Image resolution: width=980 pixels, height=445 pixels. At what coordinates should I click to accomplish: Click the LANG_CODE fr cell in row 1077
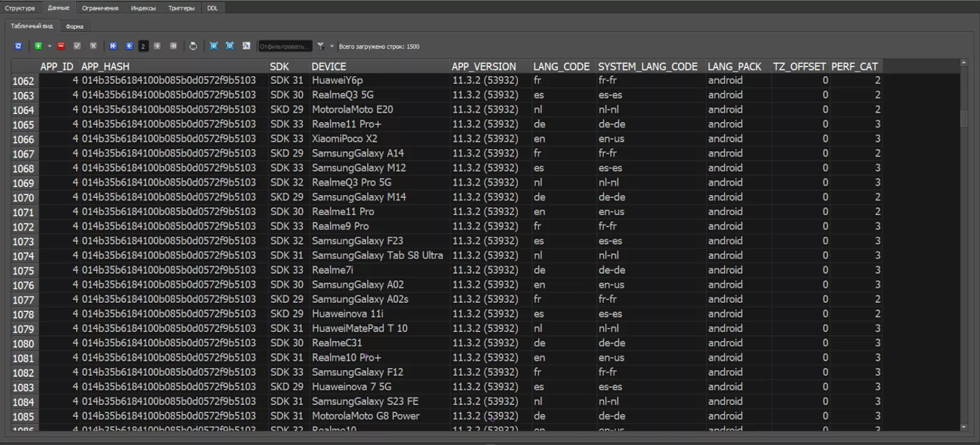tap(563, 299)
